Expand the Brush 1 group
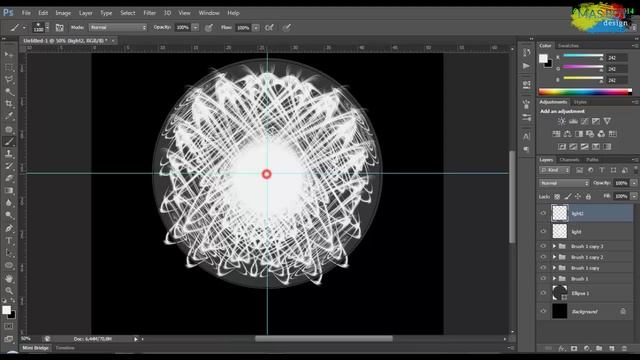Viewport: 640px width, 360px height. (554, 278)
